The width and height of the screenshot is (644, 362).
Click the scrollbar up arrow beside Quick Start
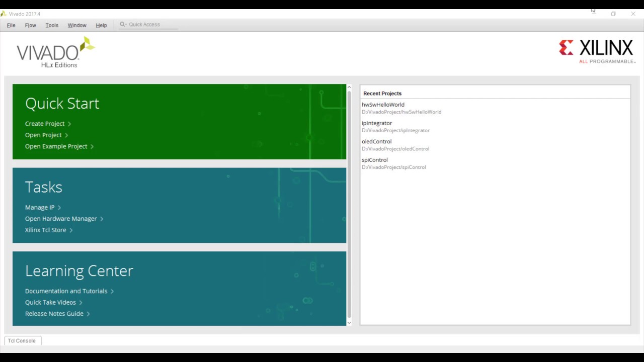click(349, 87)
